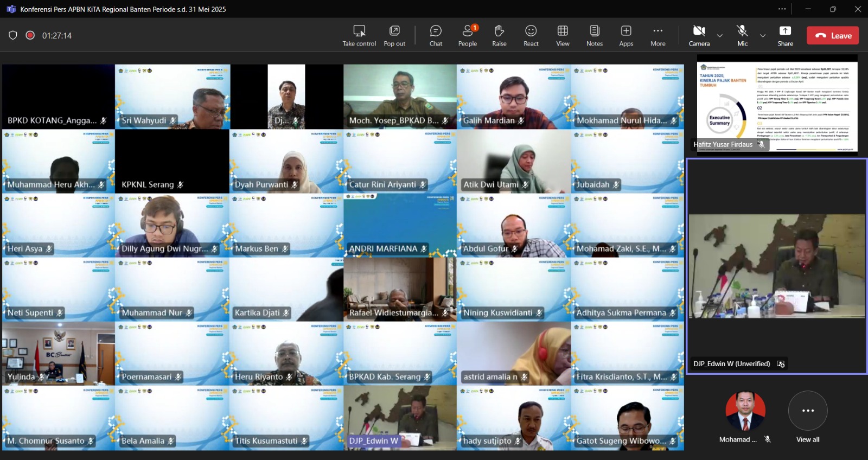Leave the meeting
The image size is (868, 460).
point(833,35)
